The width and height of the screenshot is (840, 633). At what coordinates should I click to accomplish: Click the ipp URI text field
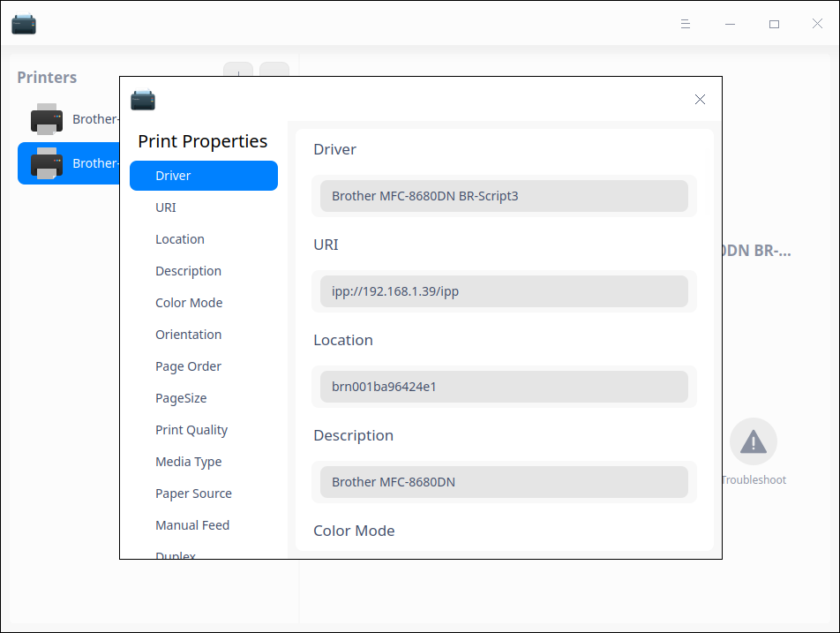click(x=504, y=290)
